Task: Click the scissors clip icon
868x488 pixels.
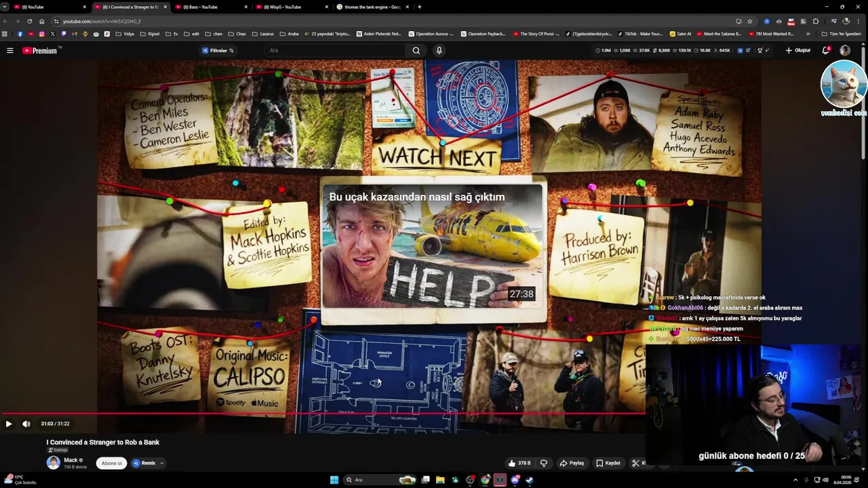Action: 635,463
